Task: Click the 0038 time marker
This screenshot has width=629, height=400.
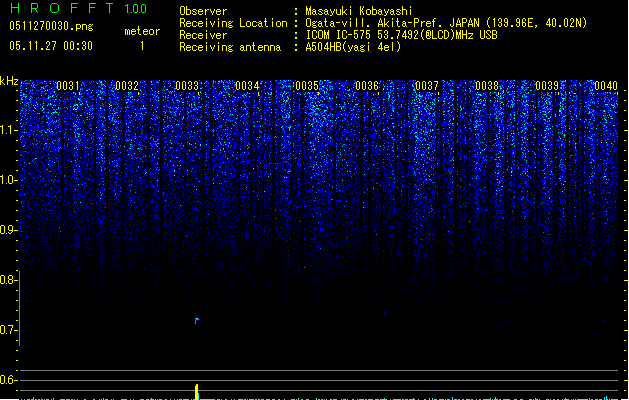Action: 487,85
